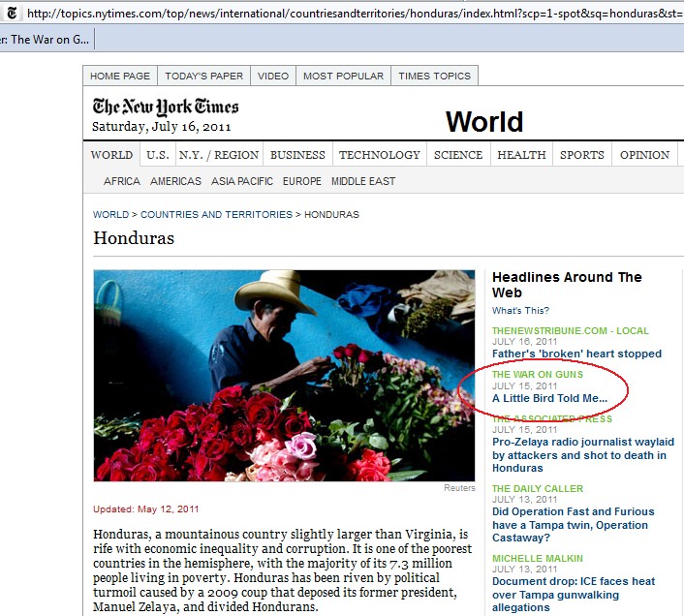
Task: Click MICHELLE MALKIN source label
Action: pyautogui.click(x=538, y=559)
